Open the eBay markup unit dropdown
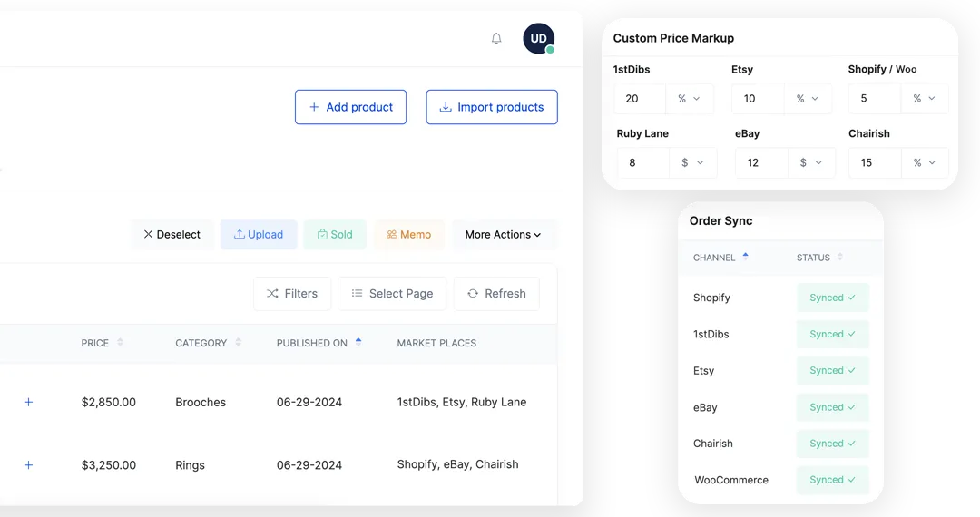The width and height of the screenshot is (980, 517). [x=811, y=163]
